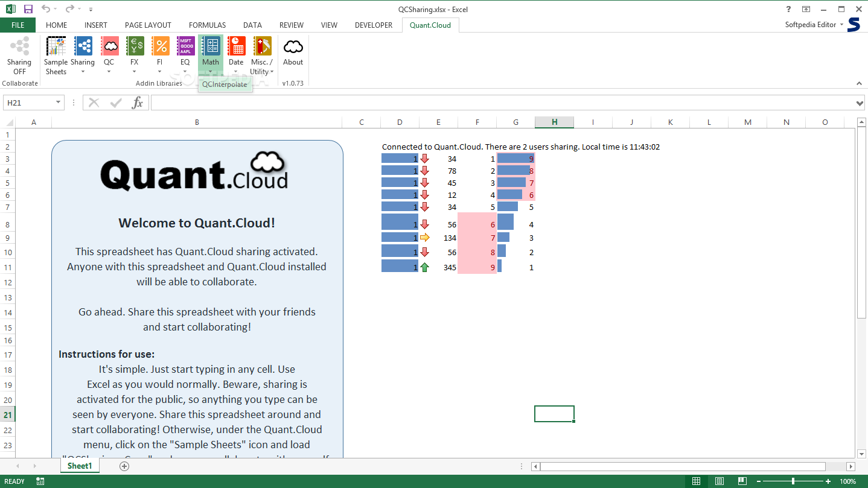
Task: Expand the formula bar
Action: pos(860,103)
